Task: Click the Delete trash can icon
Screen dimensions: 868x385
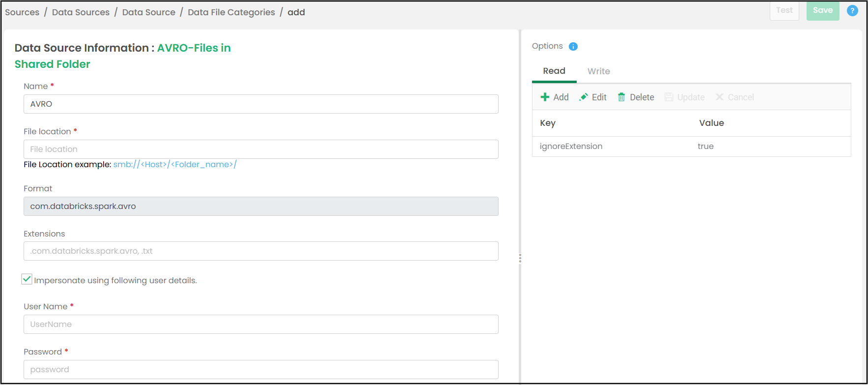Action: (x=621, y=97)
